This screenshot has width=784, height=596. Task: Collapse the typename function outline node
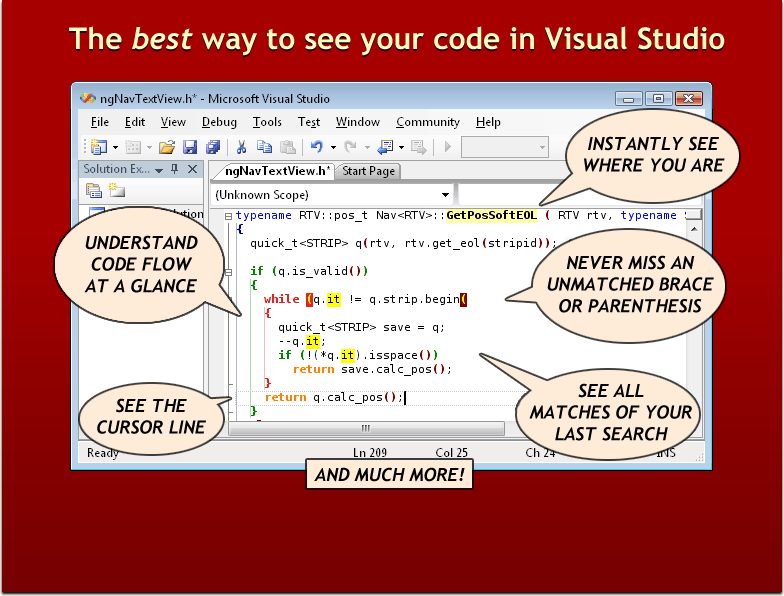[228, 215]
